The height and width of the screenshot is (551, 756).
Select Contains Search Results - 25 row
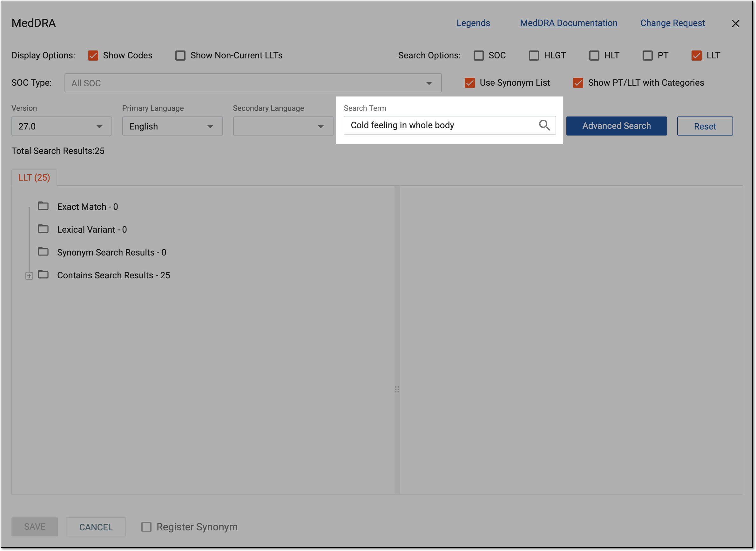point(113,275)
